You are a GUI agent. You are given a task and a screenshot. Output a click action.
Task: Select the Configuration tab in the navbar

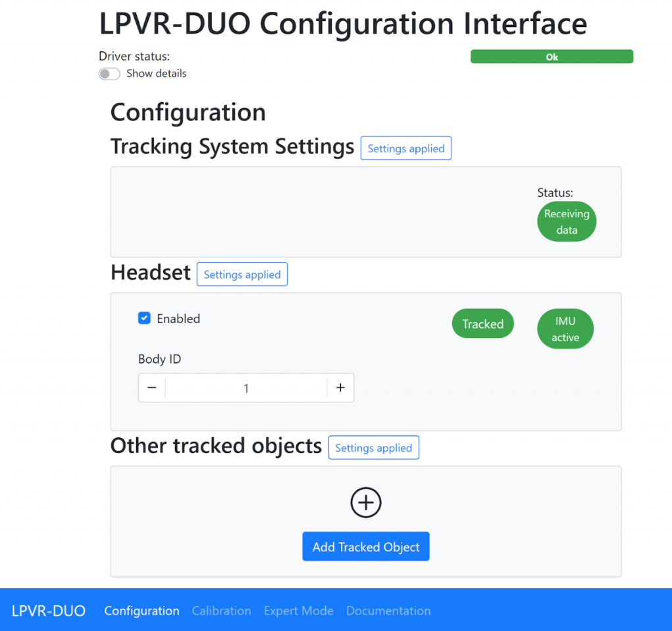142,611
